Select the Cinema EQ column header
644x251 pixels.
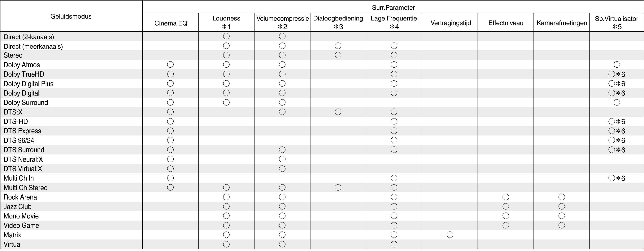(171, 23)
